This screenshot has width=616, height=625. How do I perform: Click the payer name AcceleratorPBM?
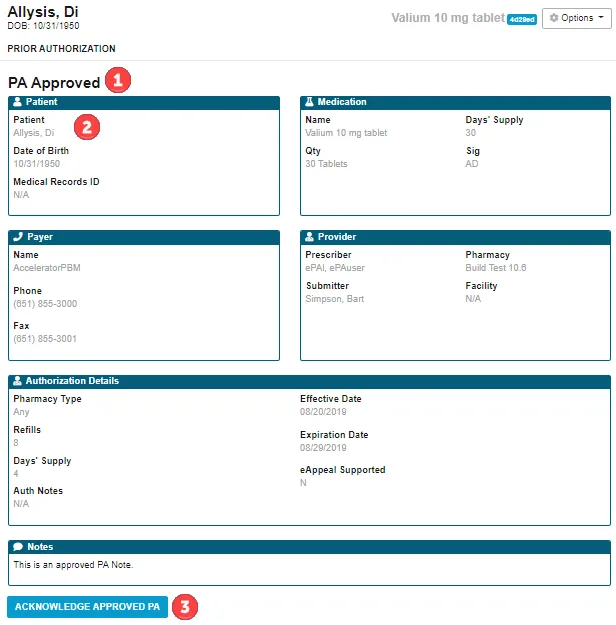point(47,268)
